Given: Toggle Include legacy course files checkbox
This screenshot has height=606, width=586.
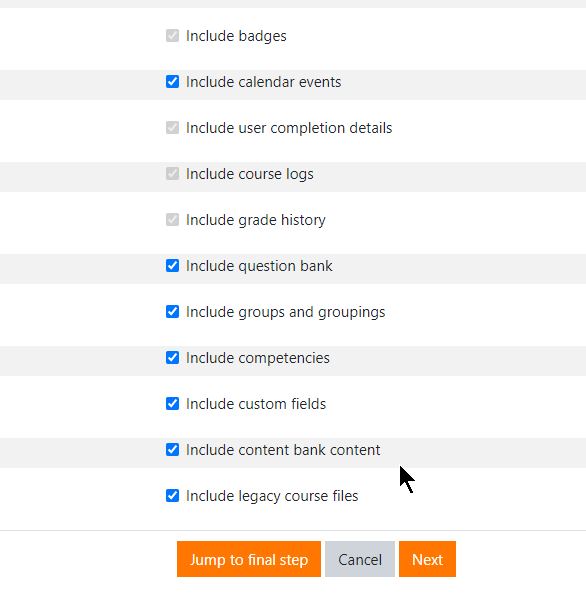Looking at the screenshot, I should pos(172,496).
